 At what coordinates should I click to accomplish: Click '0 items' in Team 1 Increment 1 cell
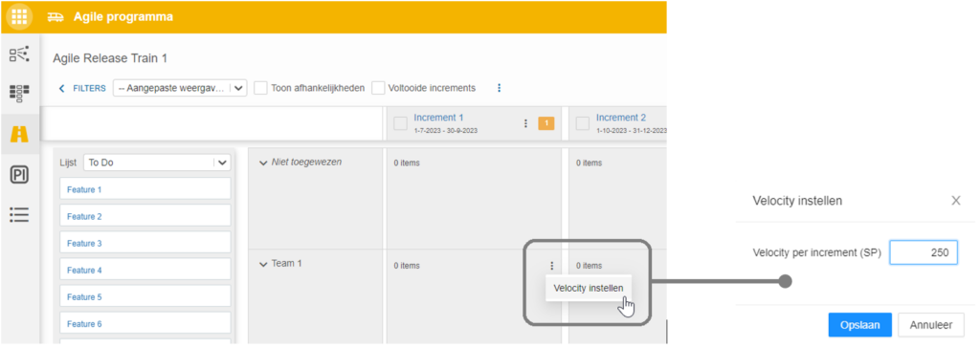point(407,266)
